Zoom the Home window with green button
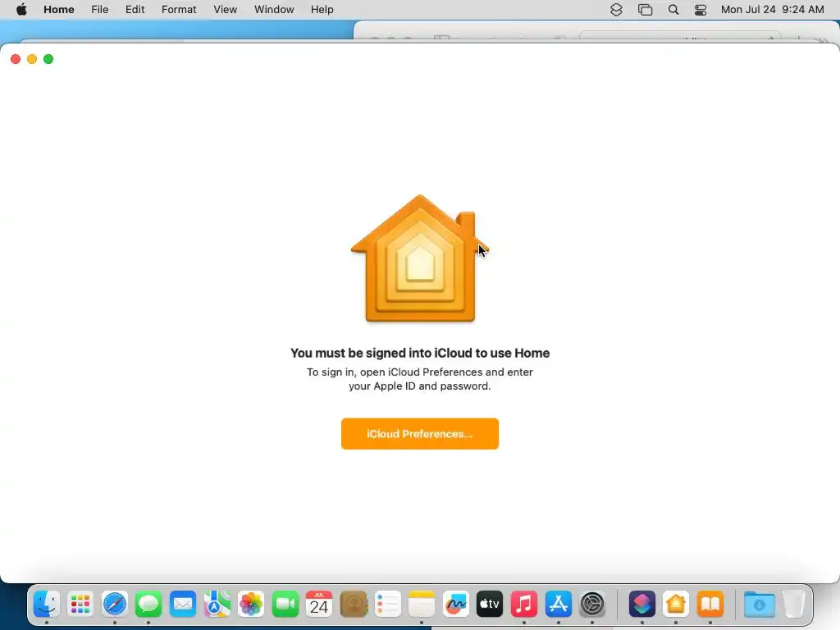The image size is (840, 630). [48, 59]
